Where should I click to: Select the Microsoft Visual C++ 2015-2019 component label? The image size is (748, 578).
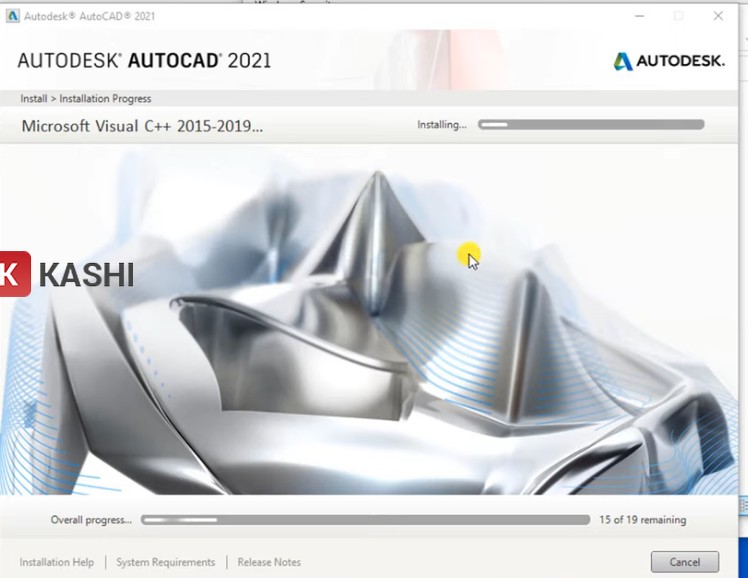pyautogui.click(x=142, y=126)
